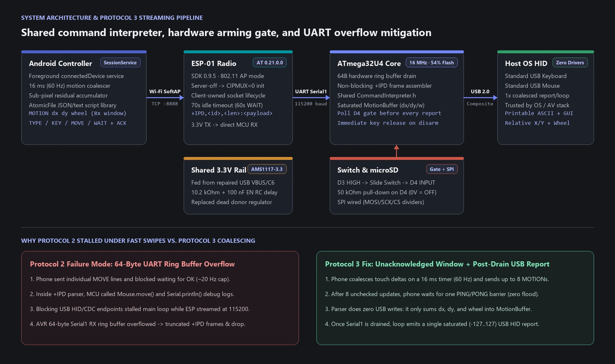This screenshot has width=615, height=364.
Task: Click 'Poll D4 gate before every report' line
Action: click(x=389, y=113)
